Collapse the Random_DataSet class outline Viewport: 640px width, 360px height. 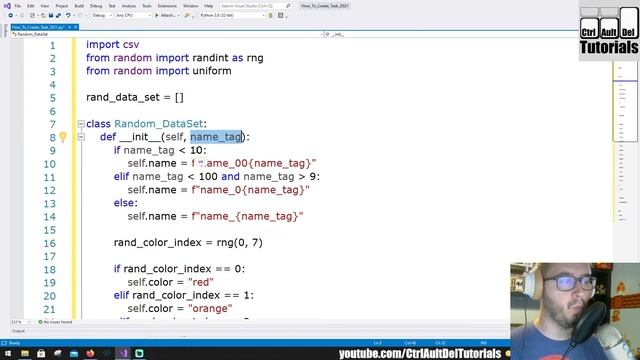pyautogui.click(x=81, y=124)
